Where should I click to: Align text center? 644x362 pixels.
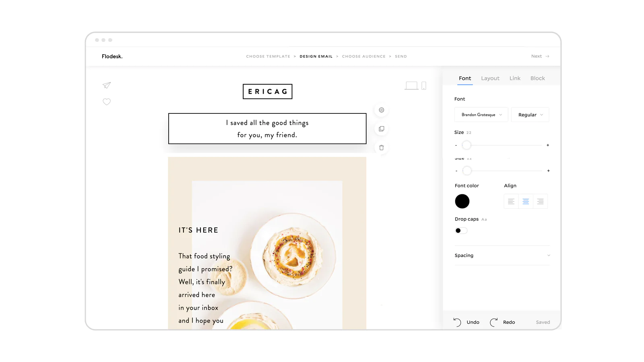[x=526, y=201]
